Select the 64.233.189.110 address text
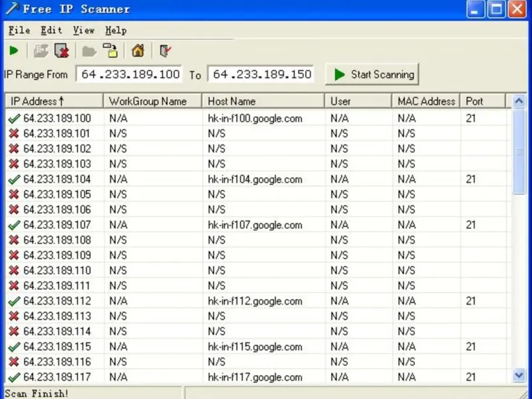This screenshot has width=532, height=399. (57, 271)
